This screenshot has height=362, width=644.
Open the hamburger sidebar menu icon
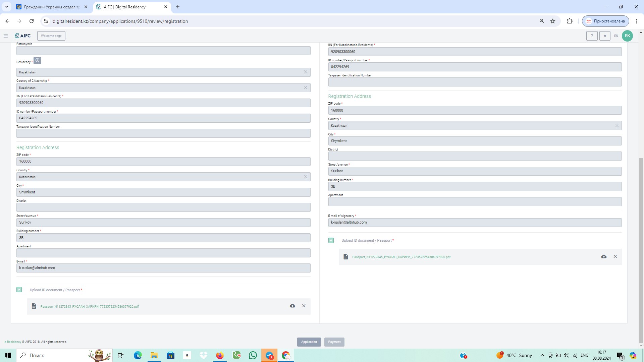6,36
